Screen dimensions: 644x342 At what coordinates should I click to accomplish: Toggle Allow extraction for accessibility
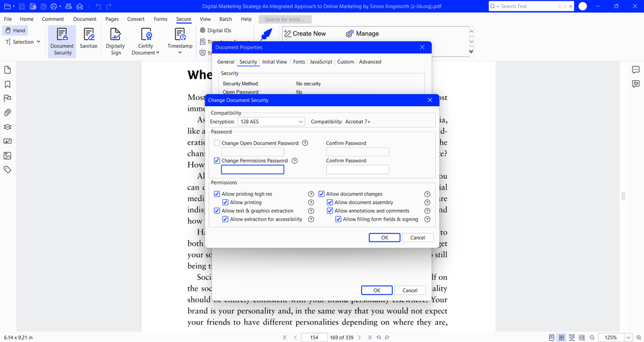coord(225,219)
